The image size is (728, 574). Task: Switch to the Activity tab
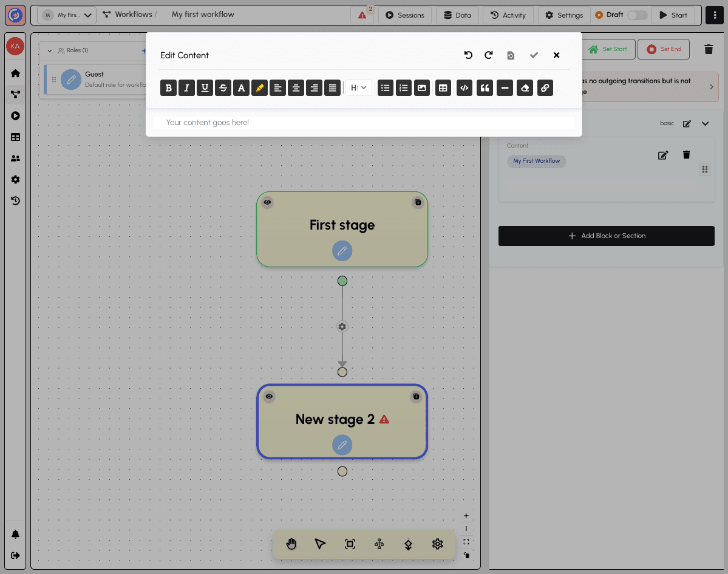508,15
